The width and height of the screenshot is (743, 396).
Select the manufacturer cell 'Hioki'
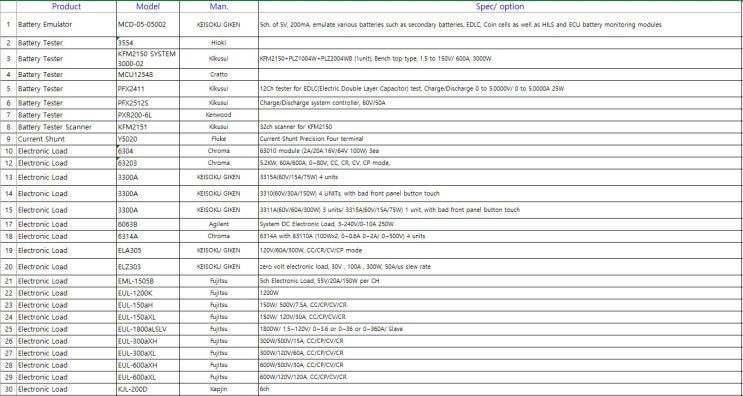[x=219, y=43]
